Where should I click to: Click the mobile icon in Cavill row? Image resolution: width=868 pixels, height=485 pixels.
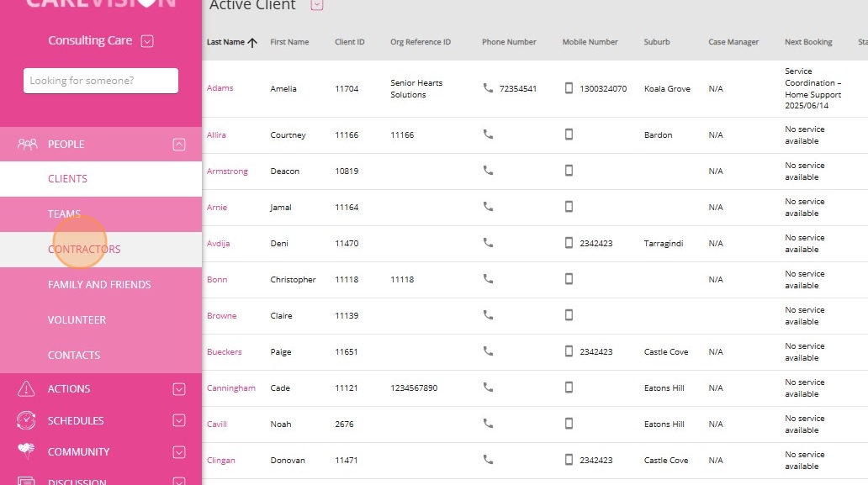[569, 423]
